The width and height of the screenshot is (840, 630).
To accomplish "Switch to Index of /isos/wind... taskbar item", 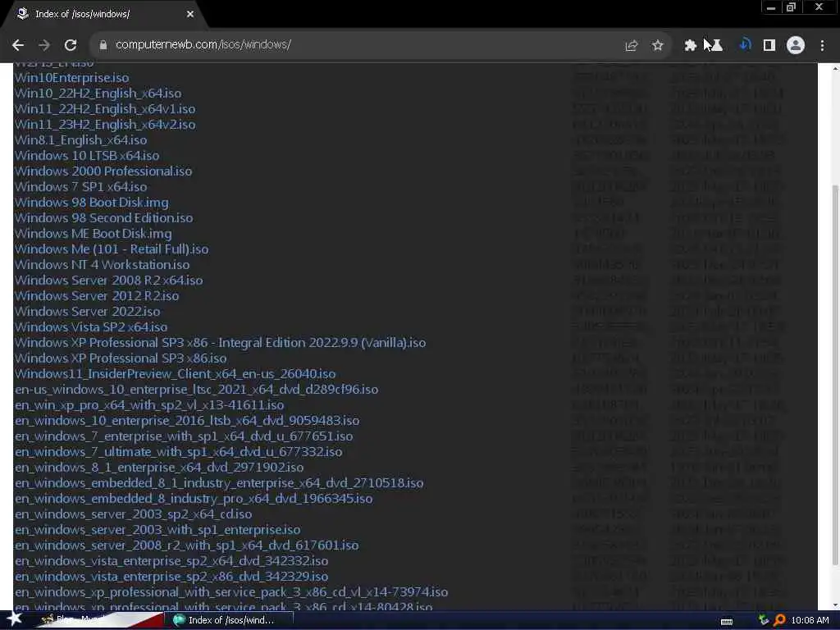I will point(232,620).
